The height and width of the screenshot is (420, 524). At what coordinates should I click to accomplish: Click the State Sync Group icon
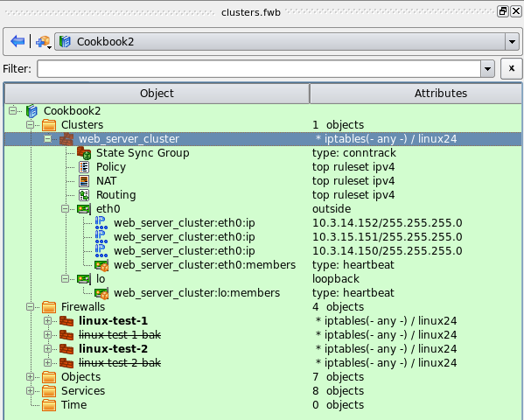pos(84,153)
